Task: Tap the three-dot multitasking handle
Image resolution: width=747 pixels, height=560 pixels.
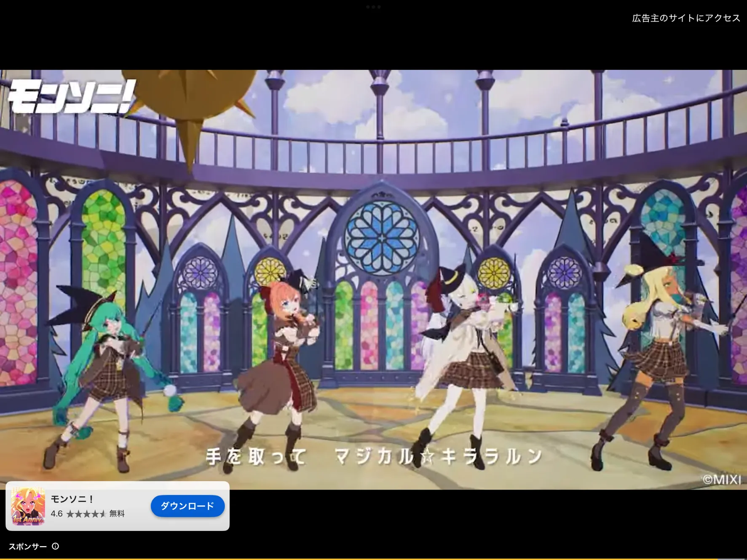Action: click(373, 7)
